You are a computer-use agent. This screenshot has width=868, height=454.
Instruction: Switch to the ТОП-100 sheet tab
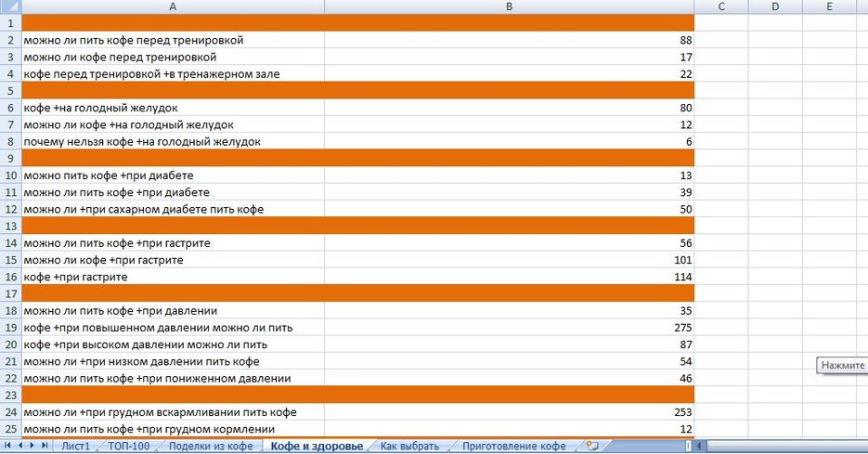(128, 447)
